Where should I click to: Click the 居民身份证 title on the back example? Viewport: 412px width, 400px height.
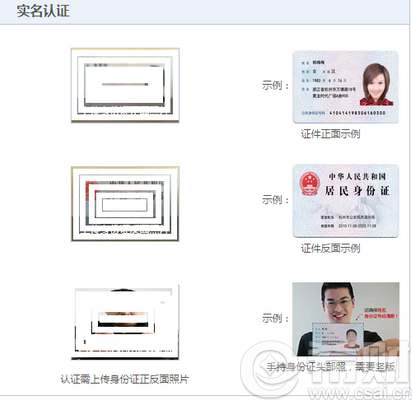click(x=357, y=191)
